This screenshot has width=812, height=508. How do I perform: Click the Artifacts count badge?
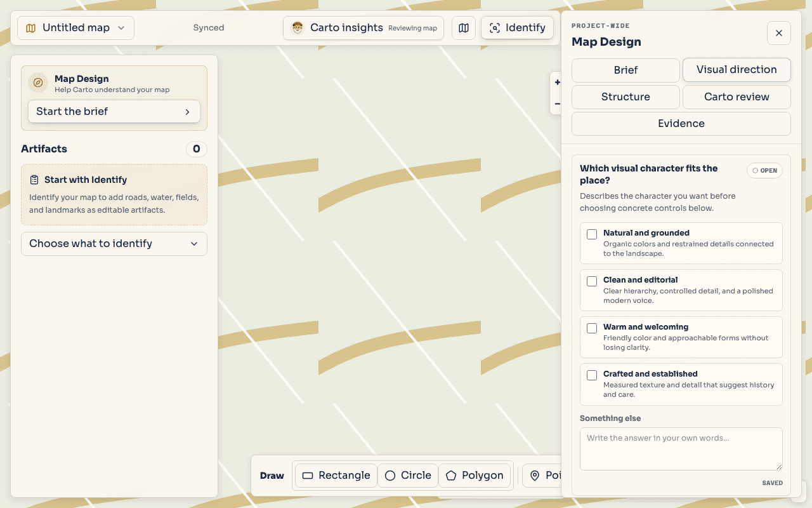pyautogui.click(x=197, y=149)
